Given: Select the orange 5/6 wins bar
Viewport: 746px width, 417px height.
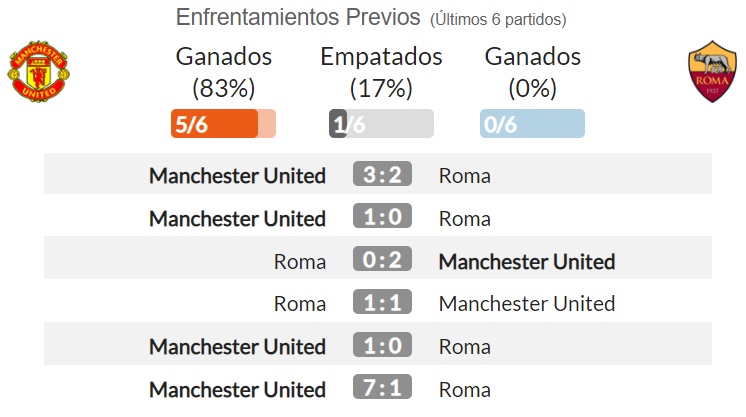Looking at the screenshot, I should pos(223,124).
